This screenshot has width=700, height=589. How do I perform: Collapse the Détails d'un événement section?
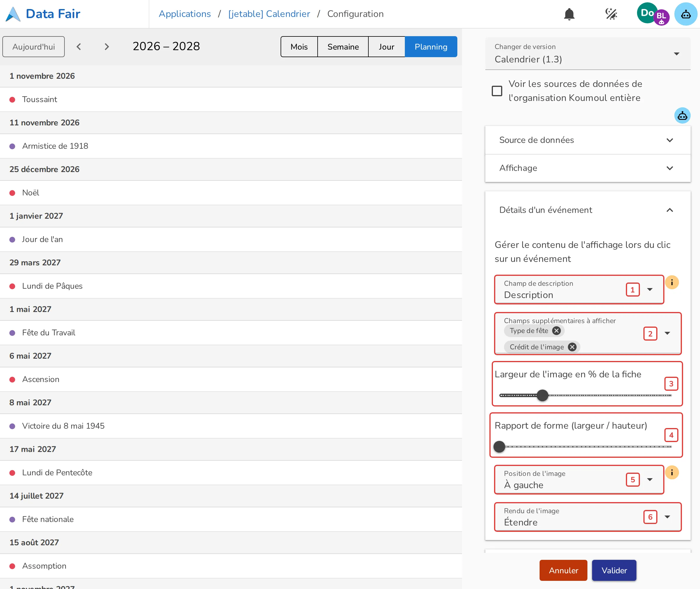(x=588, y=210)
